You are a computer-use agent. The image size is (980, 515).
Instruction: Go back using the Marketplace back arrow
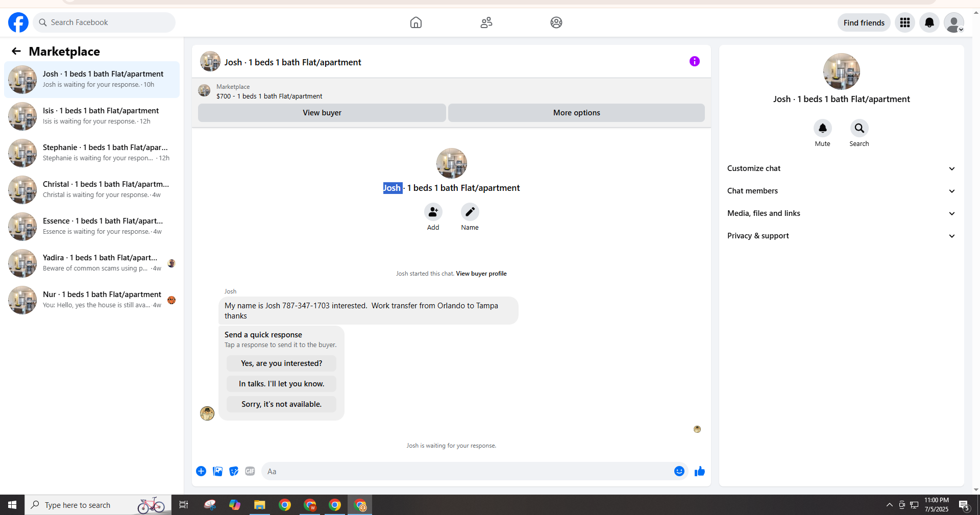click(x=16, y=51)
